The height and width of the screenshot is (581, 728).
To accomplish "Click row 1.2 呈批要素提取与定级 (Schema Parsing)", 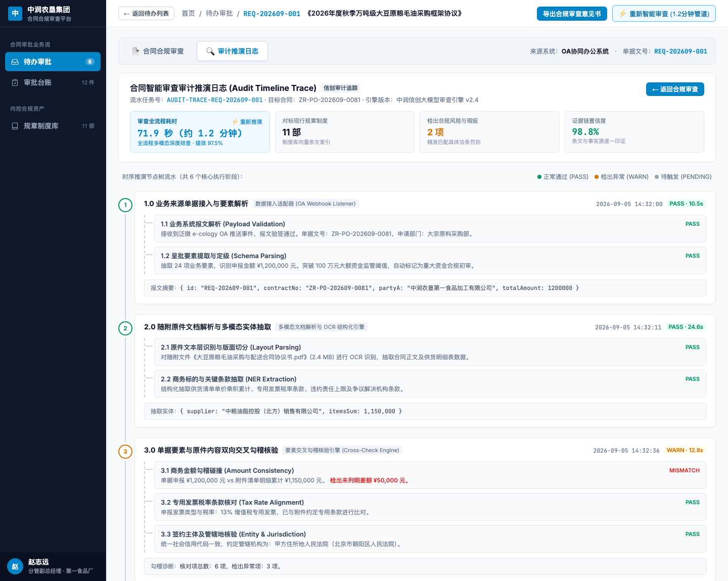I will coord(430,261).
